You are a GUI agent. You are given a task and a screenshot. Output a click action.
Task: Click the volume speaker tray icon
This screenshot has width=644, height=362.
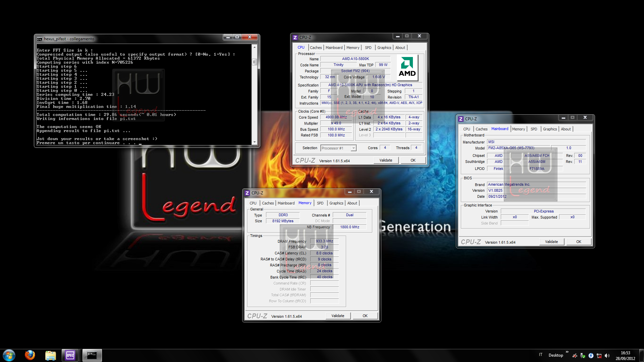607,356
